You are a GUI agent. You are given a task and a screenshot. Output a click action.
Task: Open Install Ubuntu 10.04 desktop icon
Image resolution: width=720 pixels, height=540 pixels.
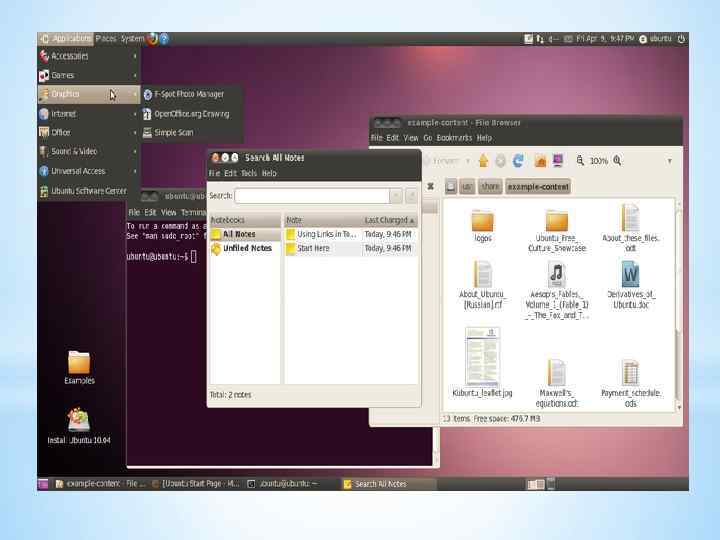(79, 420)
